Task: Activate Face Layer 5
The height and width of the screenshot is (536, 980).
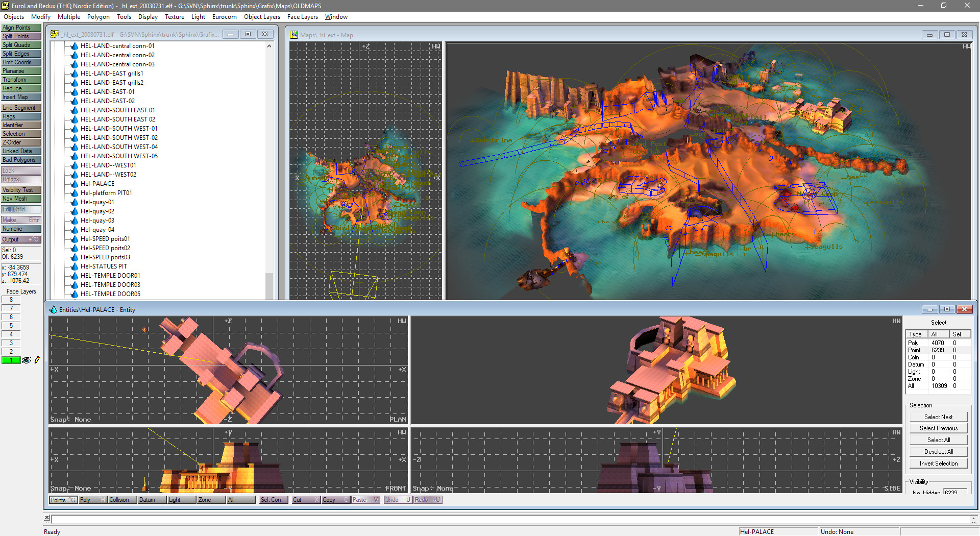Action: coord(11,325)
